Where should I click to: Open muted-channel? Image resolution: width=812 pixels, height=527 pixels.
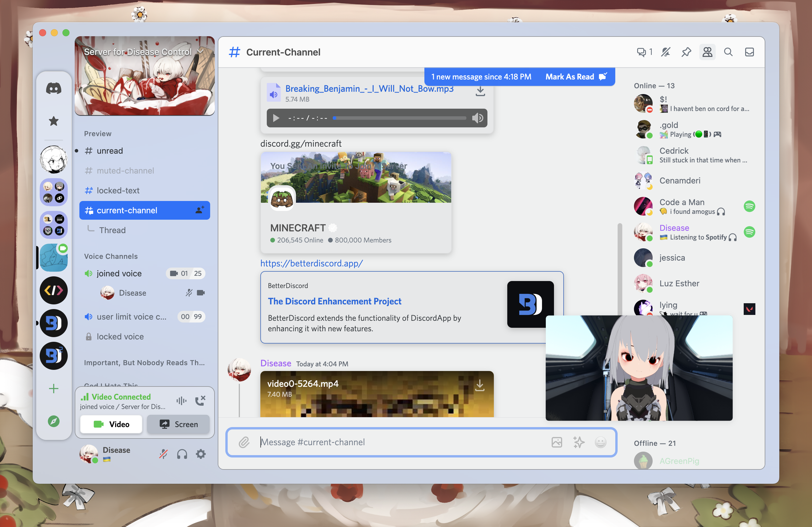pos(144,170)
